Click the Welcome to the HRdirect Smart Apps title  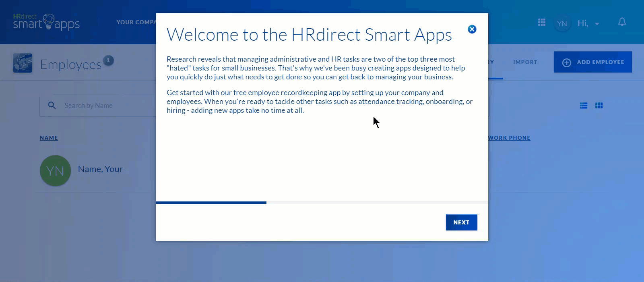click(309, 35)
